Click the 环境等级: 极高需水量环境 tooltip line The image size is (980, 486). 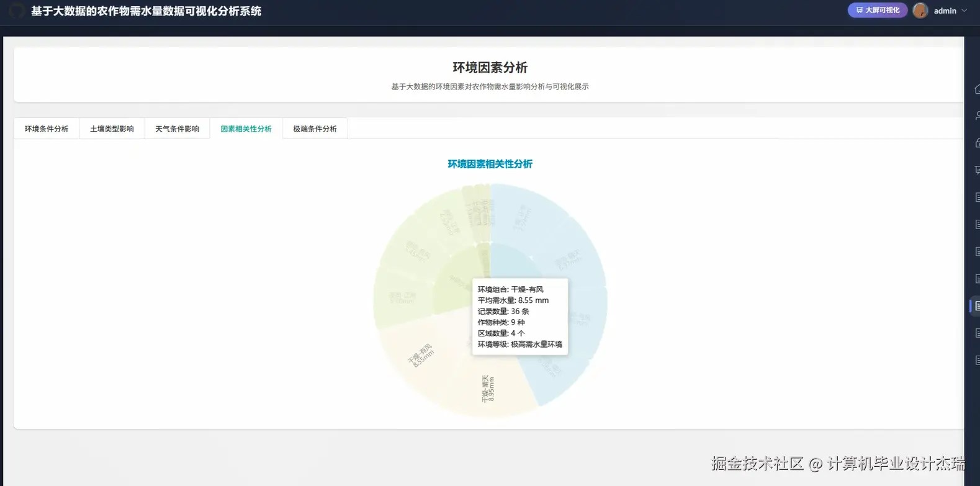520,344
